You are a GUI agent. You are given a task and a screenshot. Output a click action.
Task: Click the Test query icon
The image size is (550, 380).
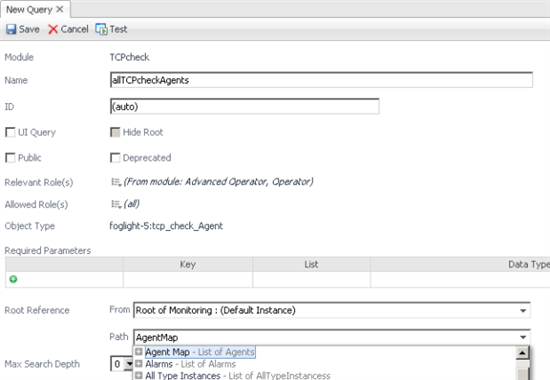pyautogui.click(x=101, y=29)
